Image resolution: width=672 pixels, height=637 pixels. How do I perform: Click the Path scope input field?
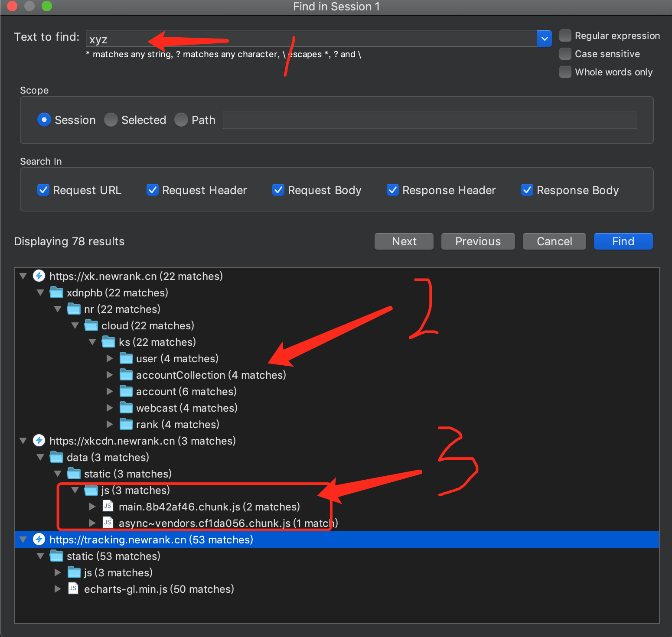[x=430, y=120]
